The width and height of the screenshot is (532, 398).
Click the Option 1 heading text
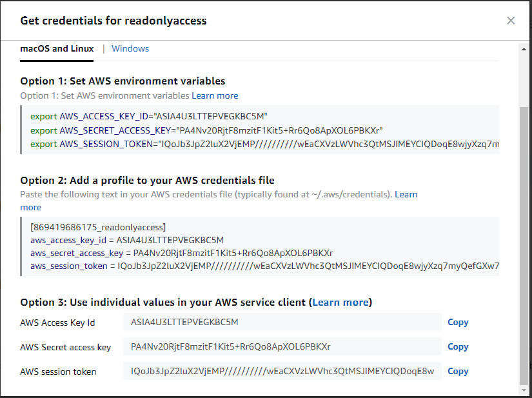coord(123,81)
